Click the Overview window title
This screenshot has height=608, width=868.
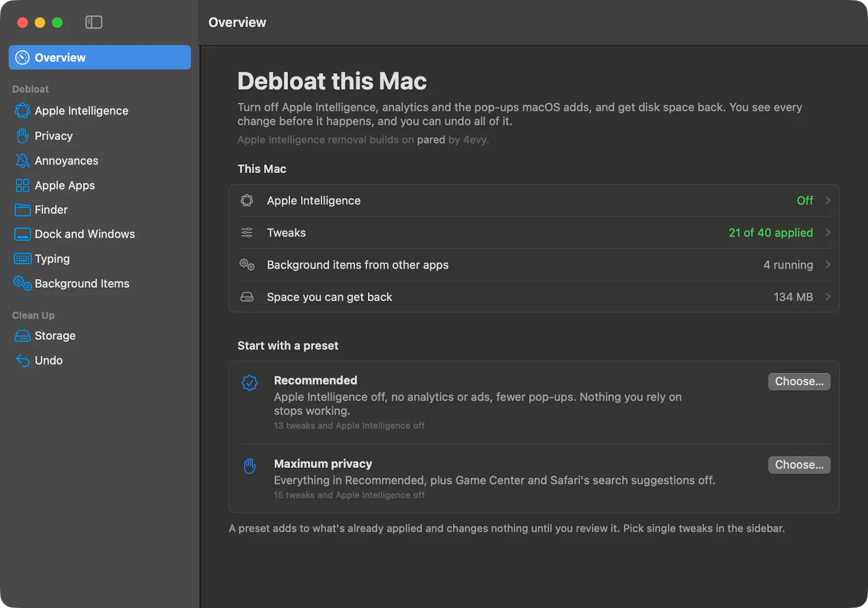tap(237, 22)
